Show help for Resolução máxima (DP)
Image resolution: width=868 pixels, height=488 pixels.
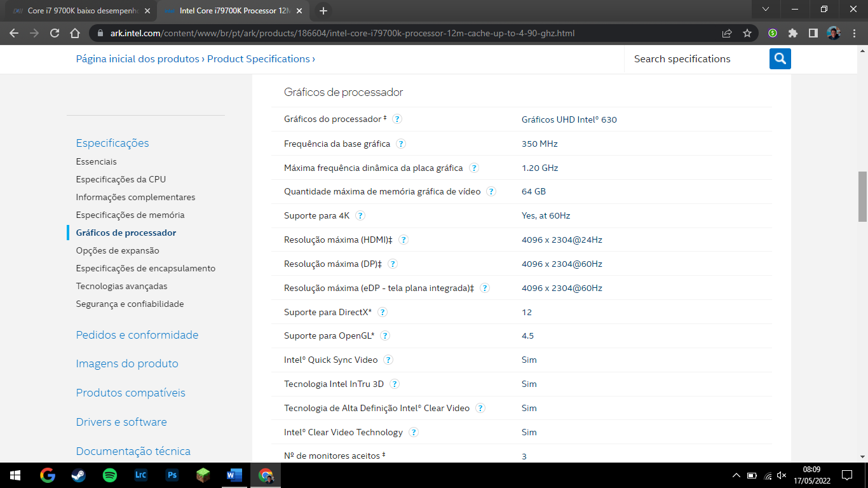pos(393,264)
